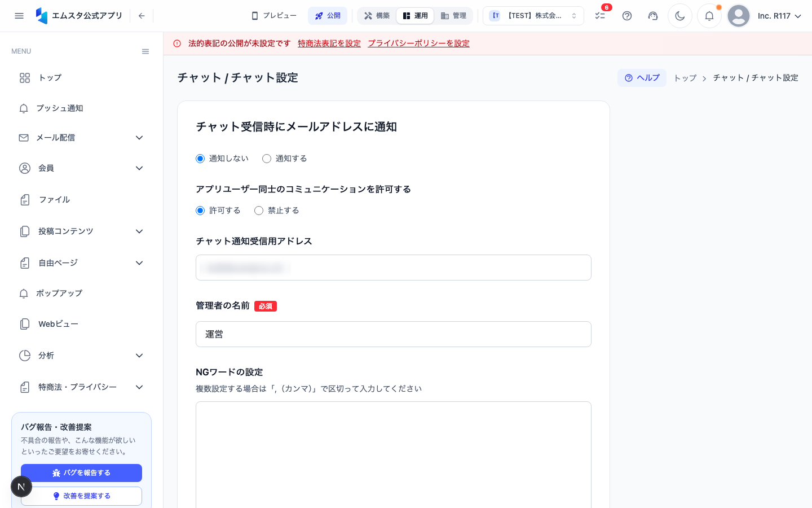This screenshot has width=812, height=508.
Task: Click the red warning icon in the alert banner
Action: coord(177,43)
